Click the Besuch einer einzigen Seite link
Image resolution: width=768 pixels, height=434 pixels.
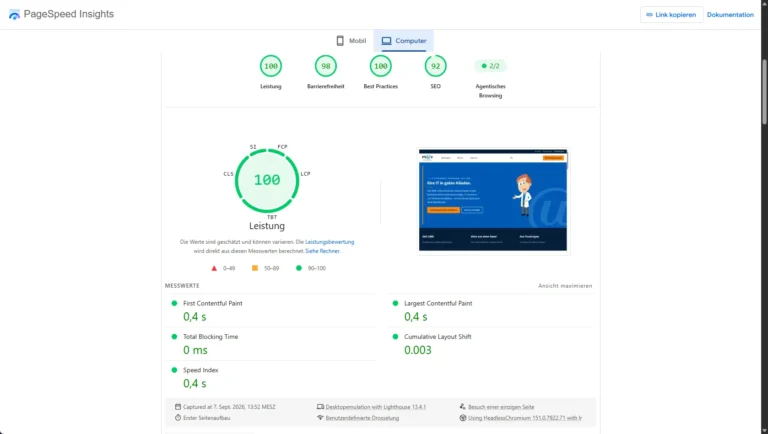(501, 407)
